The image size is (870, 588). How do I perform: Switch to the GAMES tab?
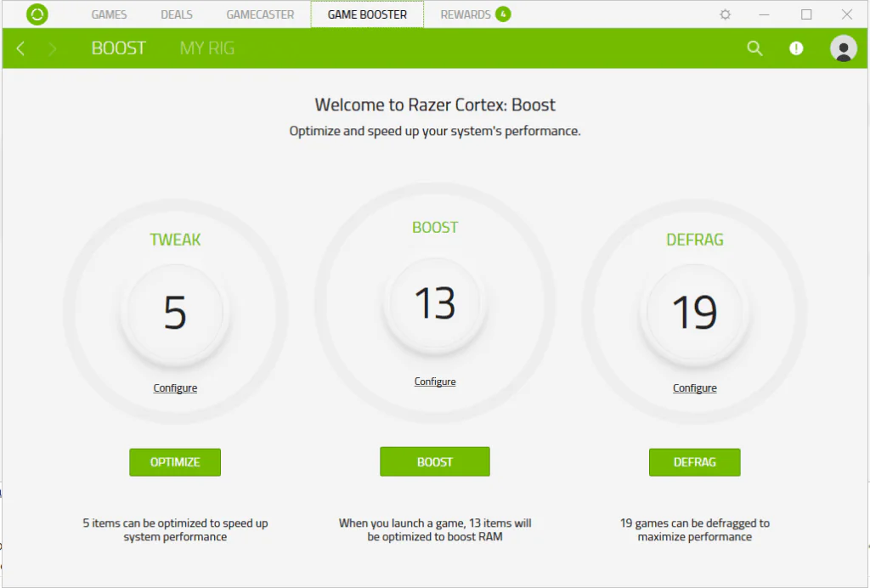click(109, 14)
